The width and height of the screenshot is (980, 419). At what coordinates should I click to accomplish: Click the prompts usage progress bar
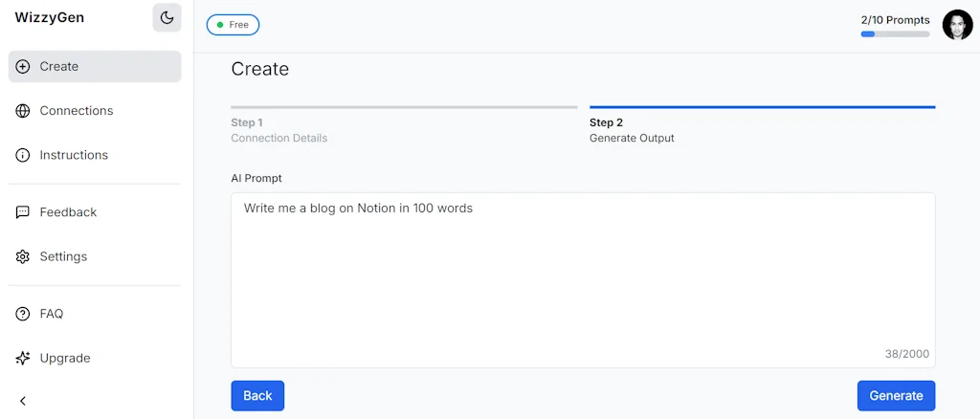point(895,34)
